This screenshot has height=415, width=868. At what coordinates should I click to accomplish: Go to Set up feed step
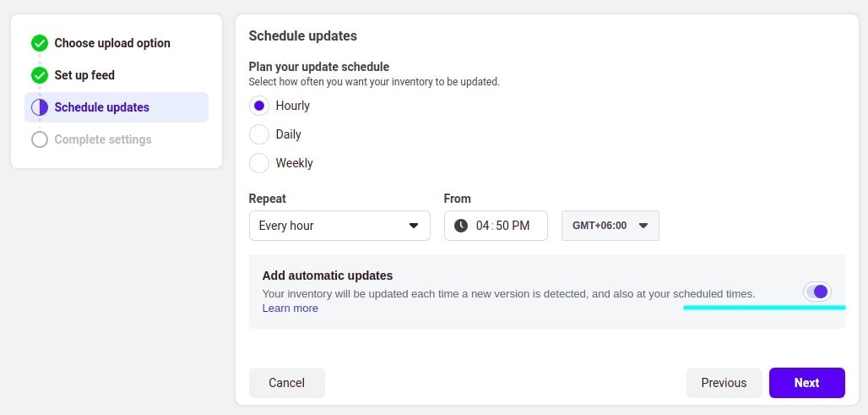84,75
